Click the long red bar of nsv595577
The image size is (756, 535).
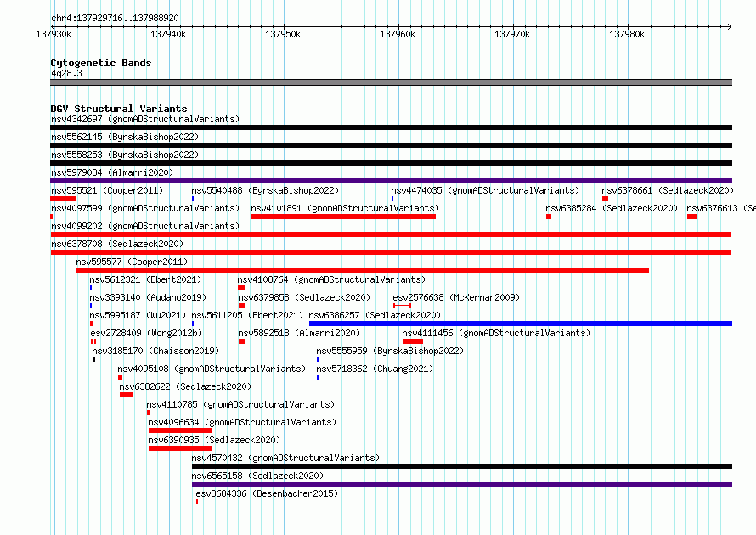(363, 270)
